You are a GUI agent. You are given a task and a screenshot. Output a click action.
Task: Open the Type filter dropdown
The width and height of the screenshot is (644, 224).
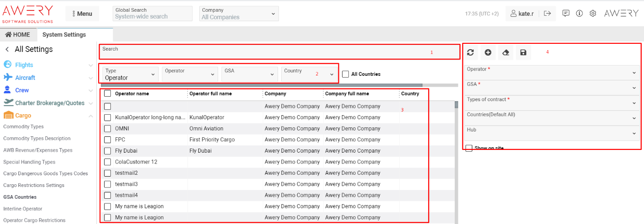click(130, 75)
